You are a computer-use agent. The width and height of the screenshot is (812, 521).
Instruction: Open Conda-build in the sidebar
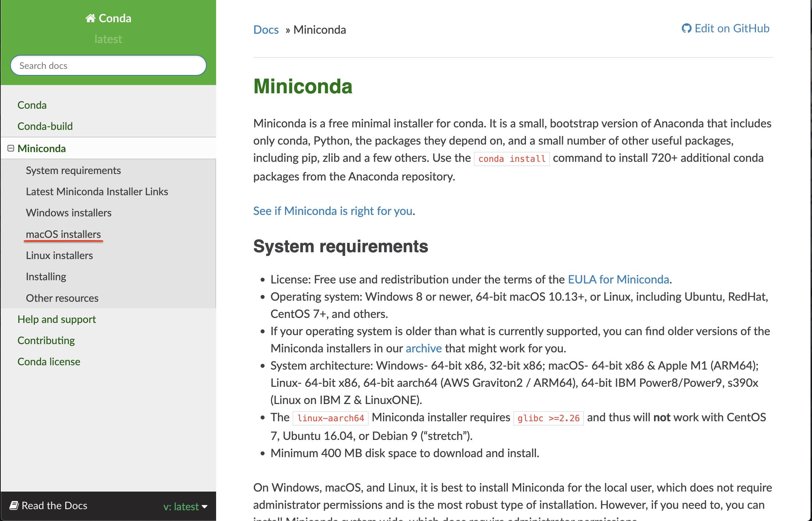(x=45, y=126)
